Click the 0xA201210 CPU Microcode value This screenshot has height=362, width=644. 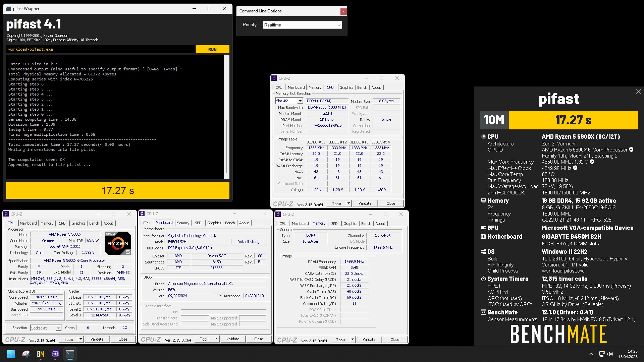click(255, 296)
